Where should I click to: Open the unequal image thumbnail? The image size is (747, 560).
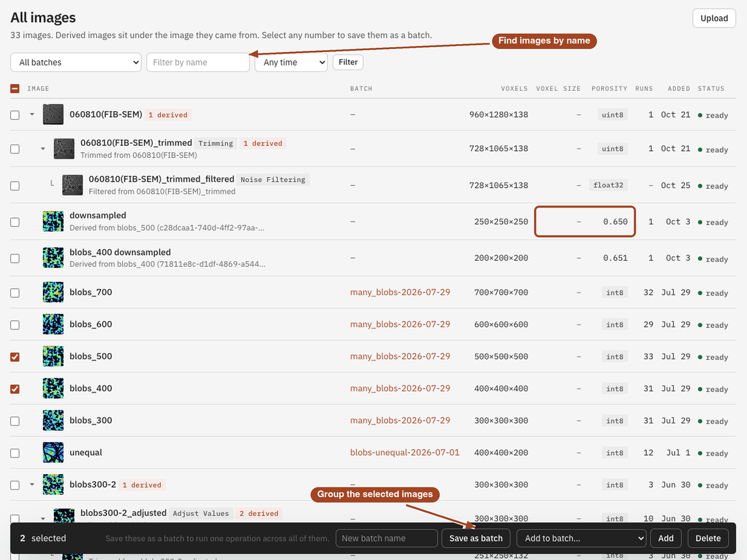coord(53,452)
